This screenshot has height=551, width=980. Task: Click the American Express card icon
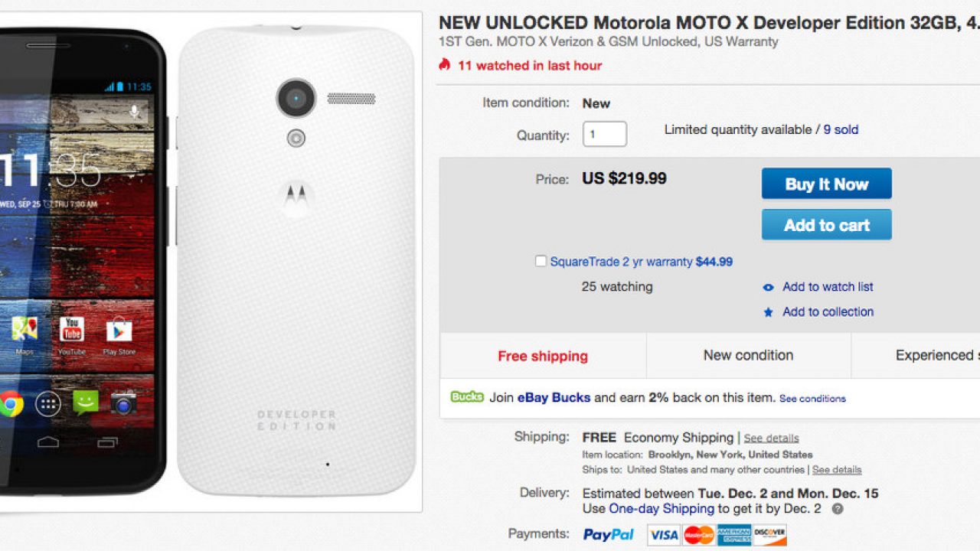733,535
